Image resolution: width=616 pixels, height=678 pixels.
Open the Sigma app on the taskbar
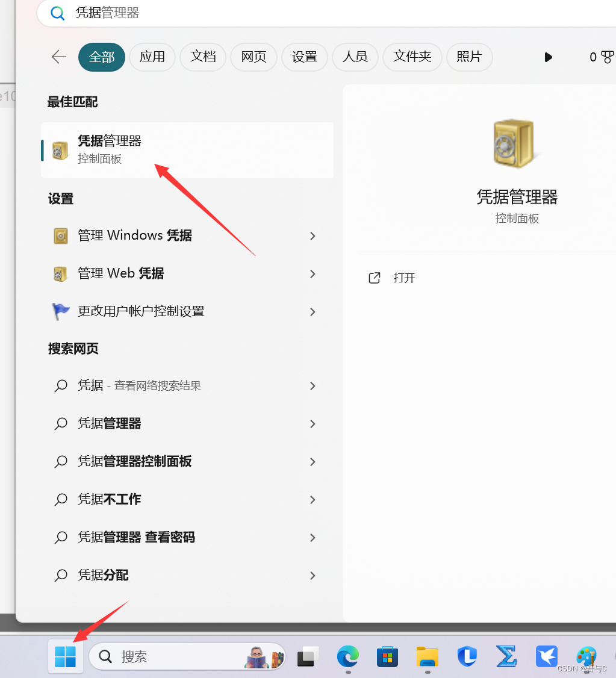point(506,656)
